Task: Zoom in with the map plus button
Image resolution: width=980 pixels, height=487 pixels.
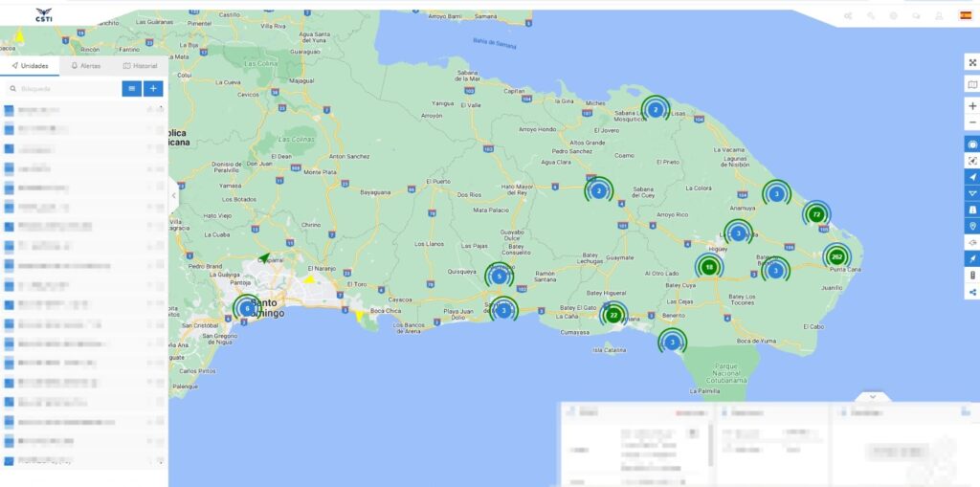Action: (x=972, y=106)
